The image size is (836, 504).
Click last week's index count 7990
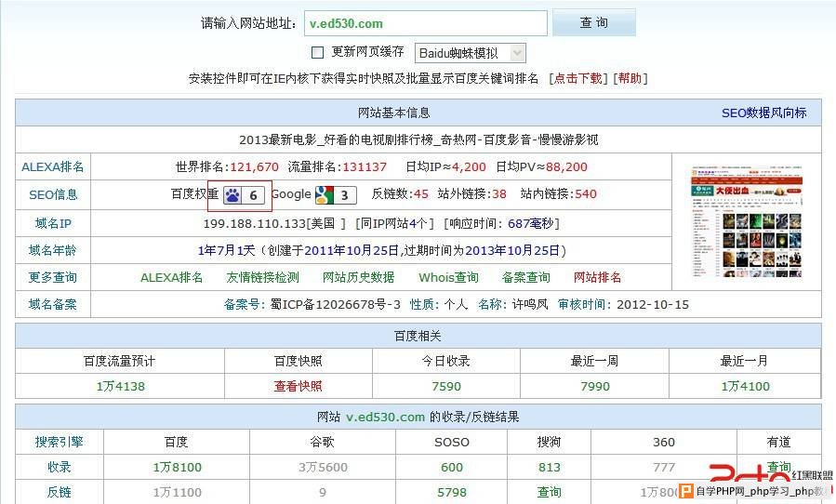(x=595, y=386)
